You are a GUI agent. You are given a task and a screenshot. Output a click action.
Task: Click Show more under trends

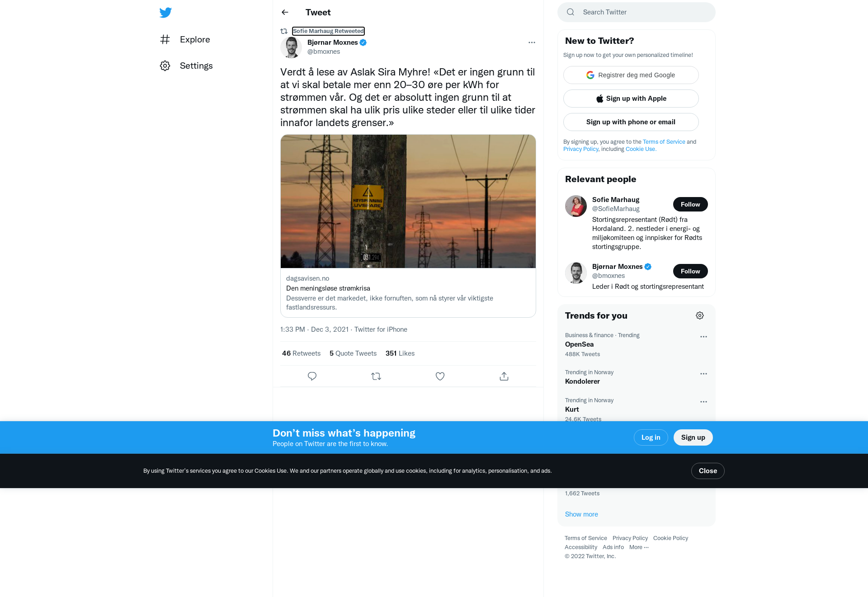coord(581,514)
